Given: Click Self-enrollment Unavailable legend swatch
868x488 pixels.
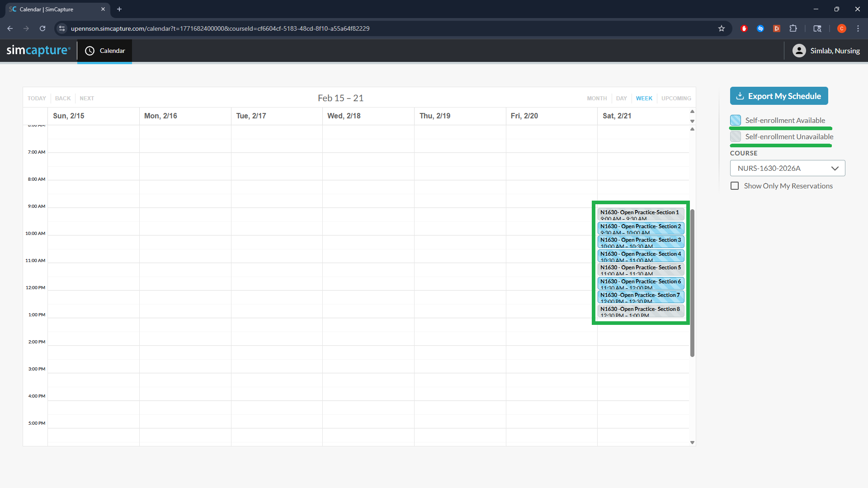Looking at the screenshot, I should 736,136.
